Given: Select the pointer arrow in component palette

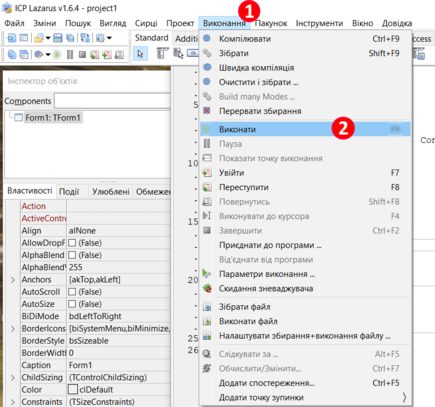Looking at the screenshot, I should (x=140, y=54).
